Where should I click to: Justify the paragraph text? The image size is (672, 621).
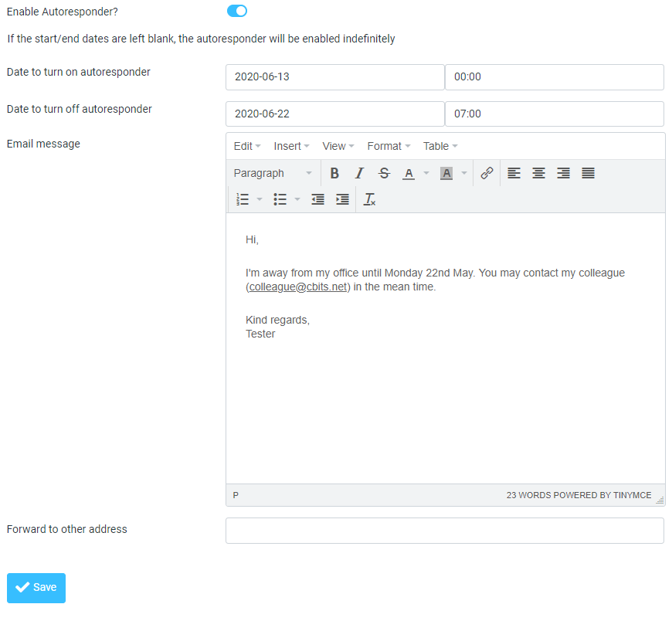[588, 173]
